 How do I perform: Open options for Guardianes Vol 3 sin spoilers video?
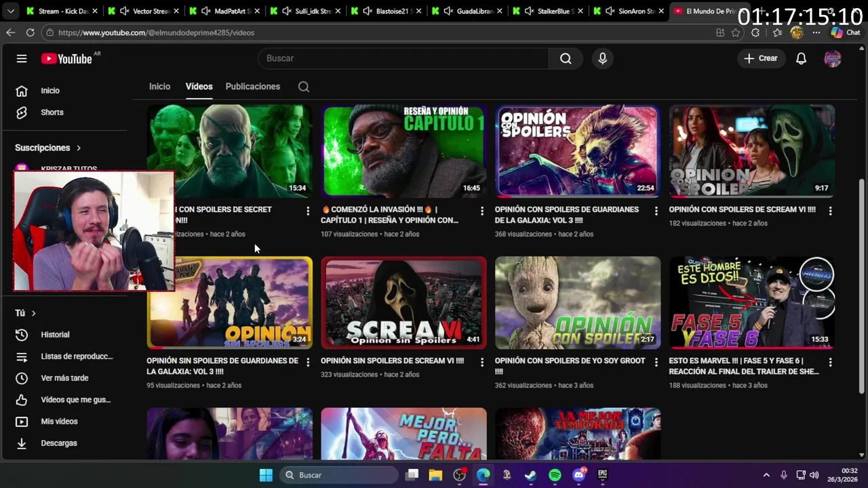(x=308, y=363)
